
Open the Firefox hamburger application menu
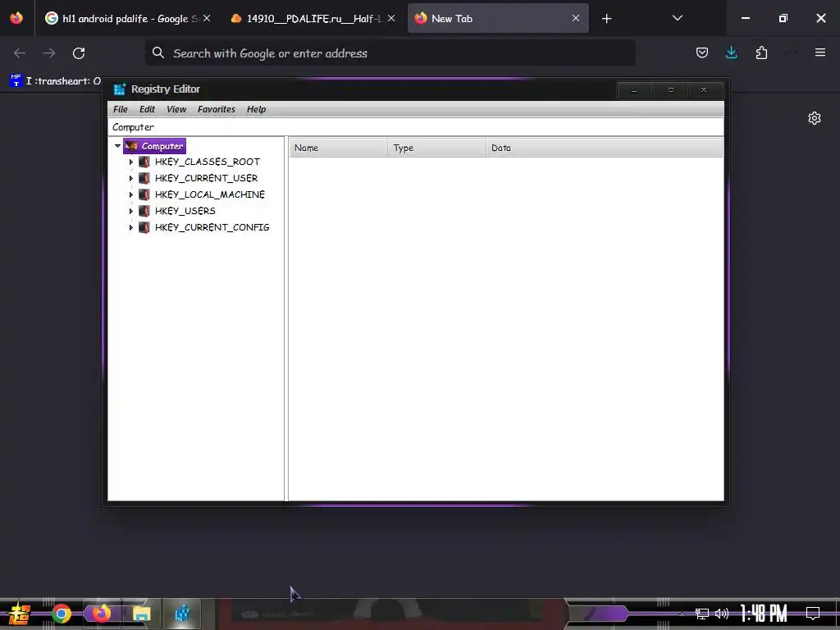tap(820, 52)
